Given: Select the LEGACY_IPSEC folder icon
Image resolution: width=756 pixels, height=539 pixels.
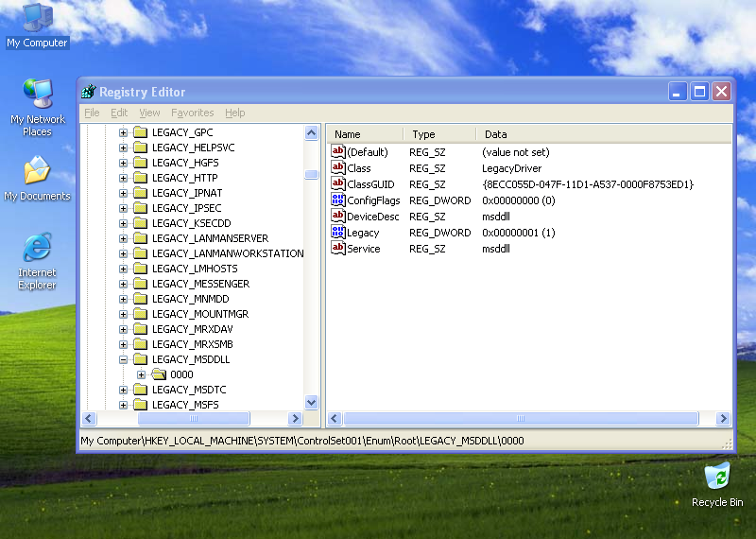Looking at the screenshot, I should pyautogui.click(x=140, y=208).
